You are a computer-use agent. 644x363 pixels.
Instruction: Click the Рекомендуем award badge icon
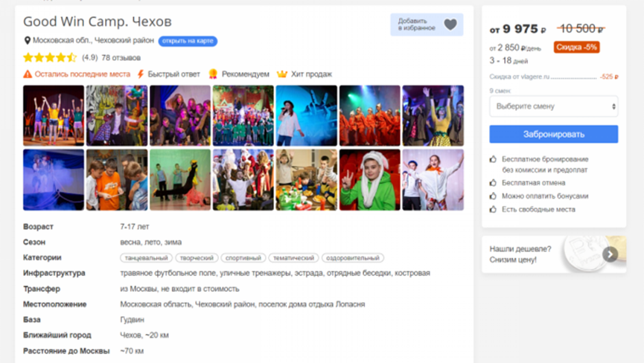click(213, 74)
